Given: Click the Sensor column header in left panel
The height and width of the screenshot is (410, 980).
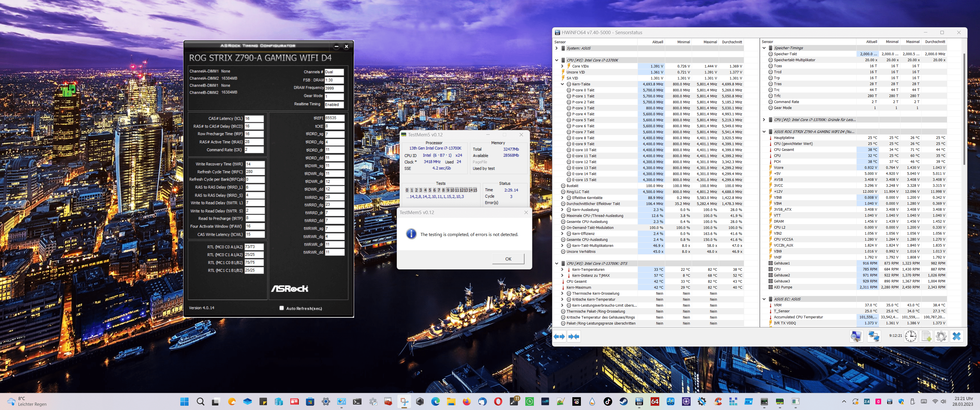Looking at the screenshot, I should [595, 42].
